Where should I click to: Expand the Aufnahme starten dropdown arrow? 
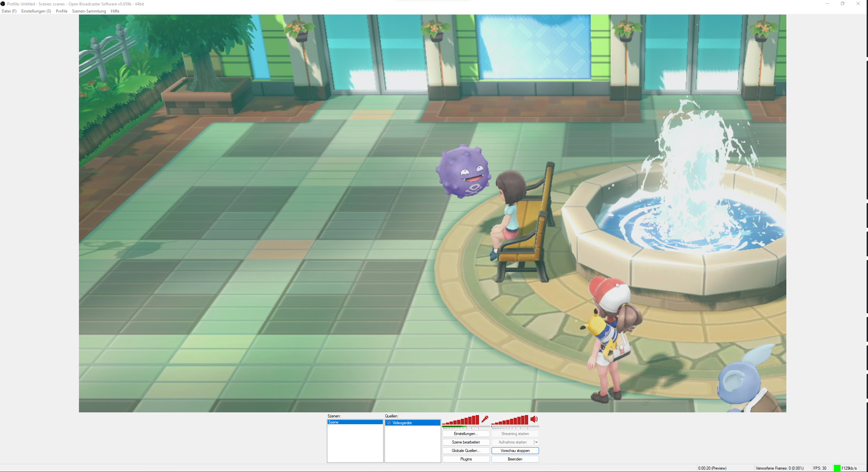(x=536, y=442)
